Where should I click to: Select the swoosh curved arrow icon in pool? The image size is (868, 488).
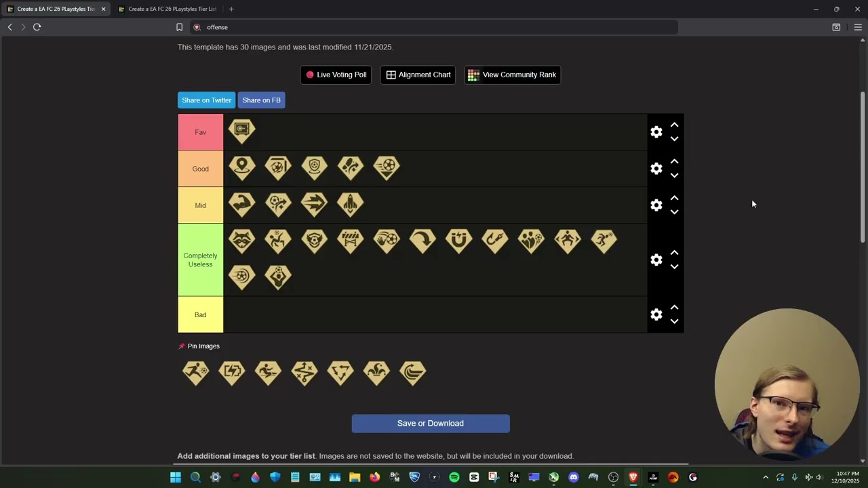(x=413, y=372)
